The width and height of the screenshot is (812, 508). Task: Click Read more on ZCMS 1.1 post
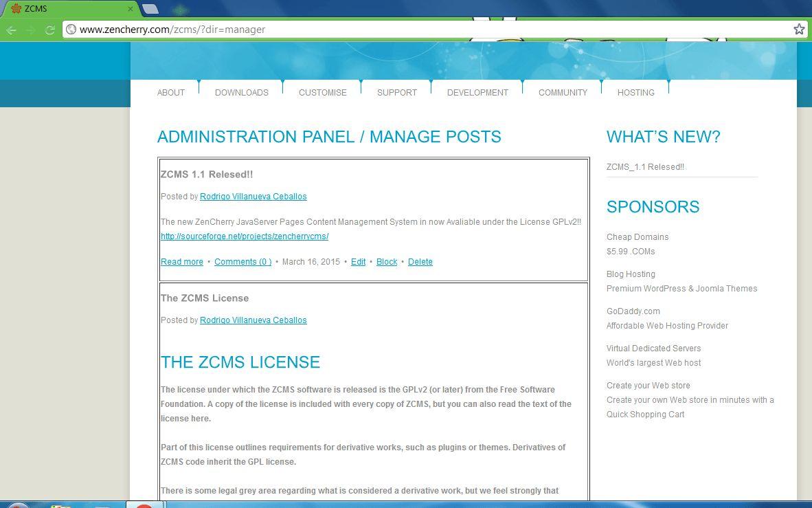182,262
